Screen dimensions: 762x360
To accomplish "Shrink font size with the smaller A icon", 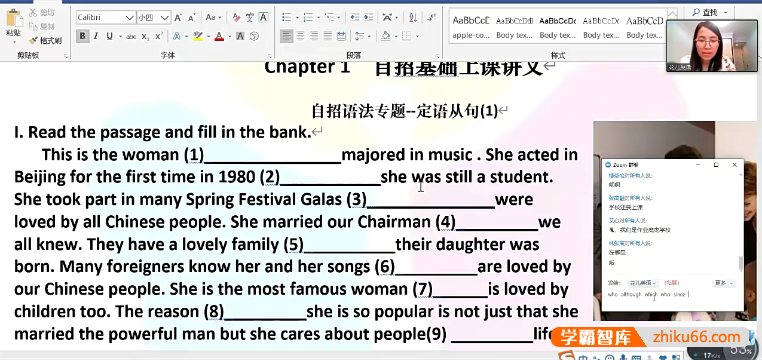I will 191,18.
